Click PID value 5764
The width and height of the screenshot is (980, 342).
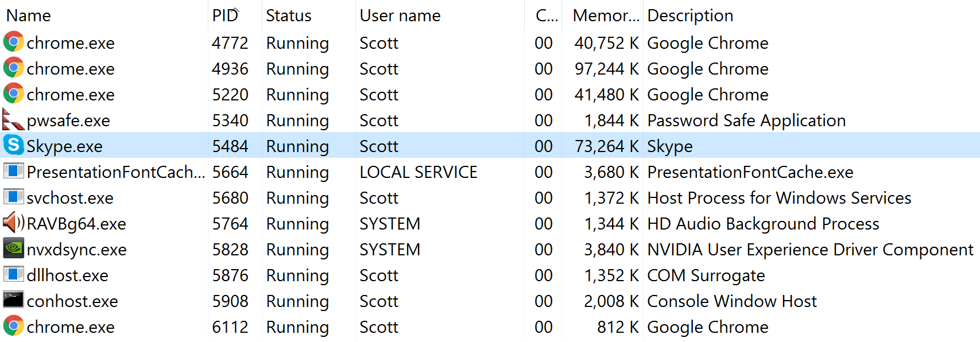click(x=230, y=224)
